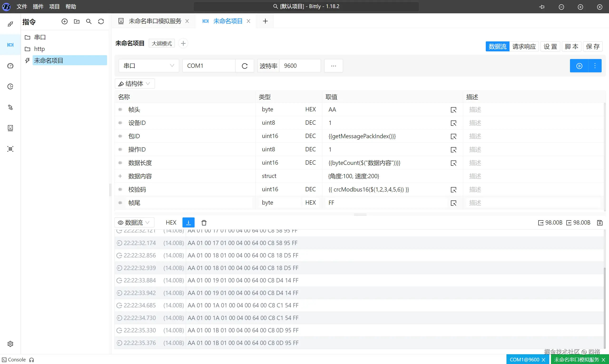Image resolution: width=609 pixels, height=364 pixels.
Task: Open the settings gear in left sidebar
Action: click(10, 344)
